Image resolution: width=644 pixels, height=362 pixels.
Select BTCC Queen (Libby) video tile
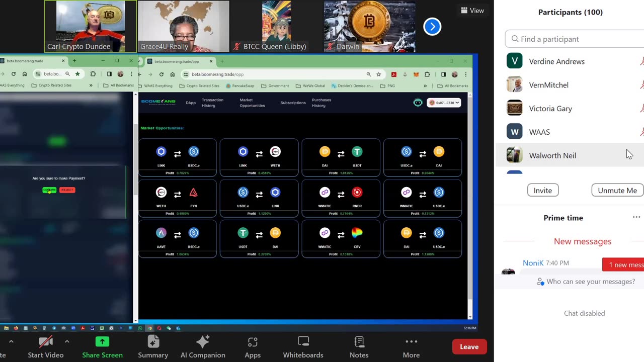coord(276,26)
